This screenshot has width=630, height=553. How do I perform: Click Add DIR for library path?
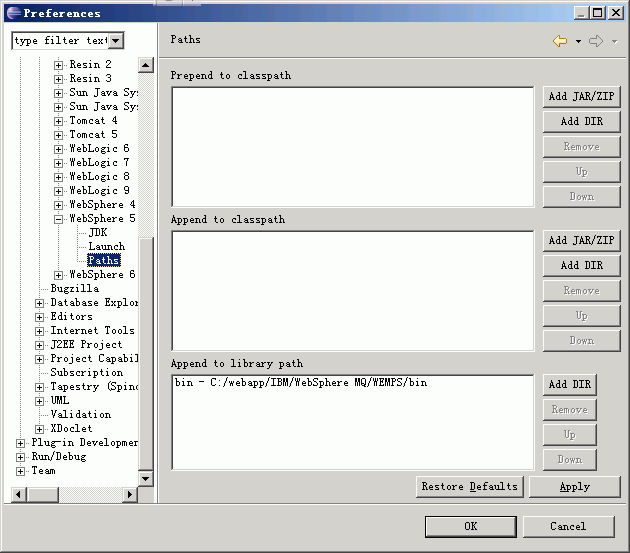coord(570,384)
